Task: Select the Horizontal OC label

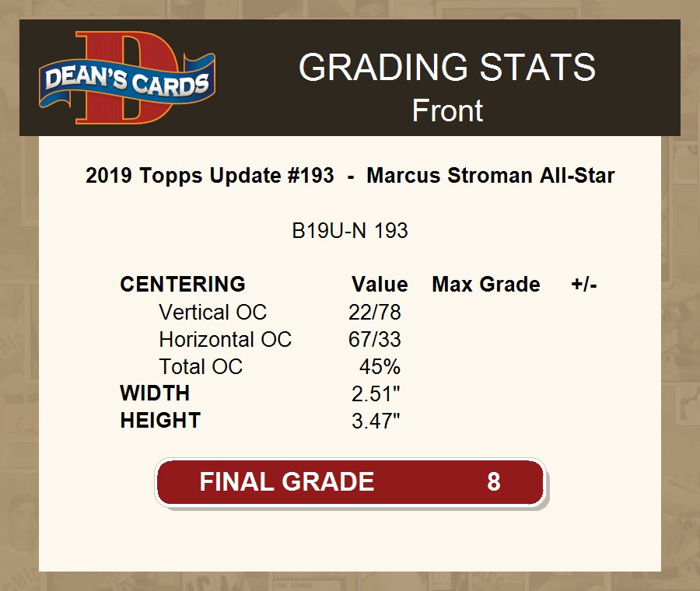Action: pos(225,340)
